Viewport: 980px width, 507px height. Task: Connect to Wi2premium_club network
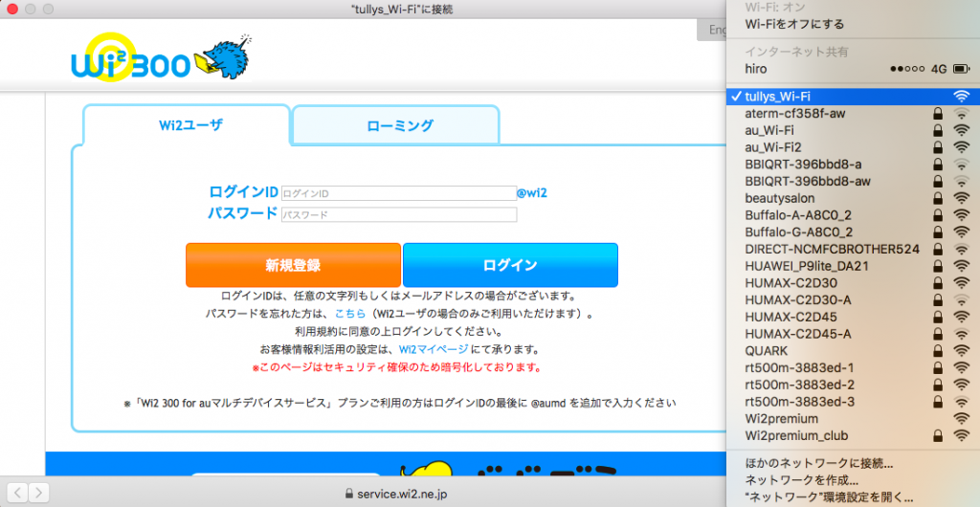(x=854, y=435)
